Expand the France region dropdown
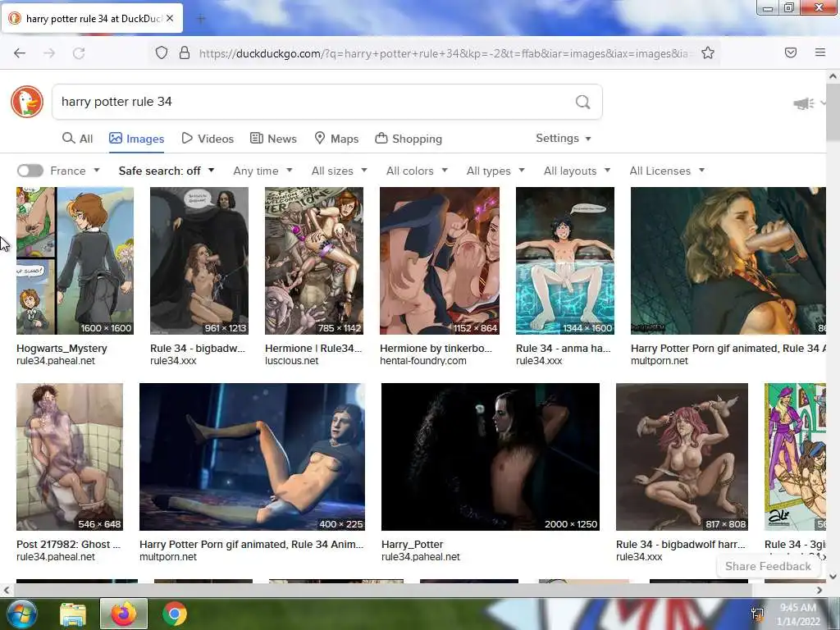This screenshot has height=630, width=840. click(75, 171)
